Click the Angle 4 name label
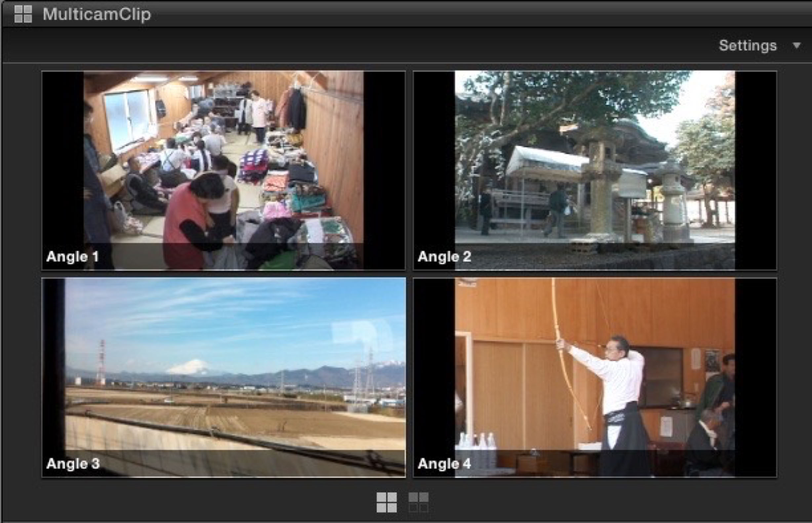Screen dimensions: 812x523 [x=444, y=464]
